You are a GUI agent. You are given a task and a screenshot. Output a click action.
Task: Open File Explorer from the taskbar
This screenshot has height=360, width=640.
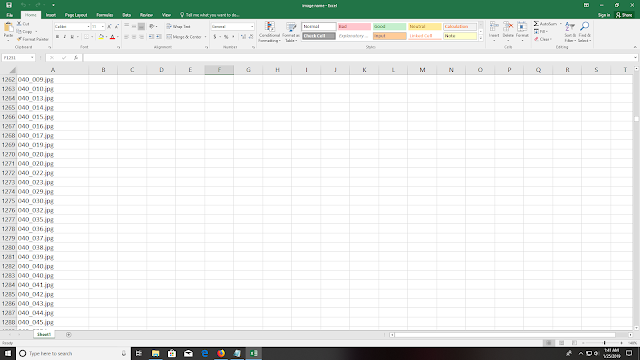click(156, 353)
